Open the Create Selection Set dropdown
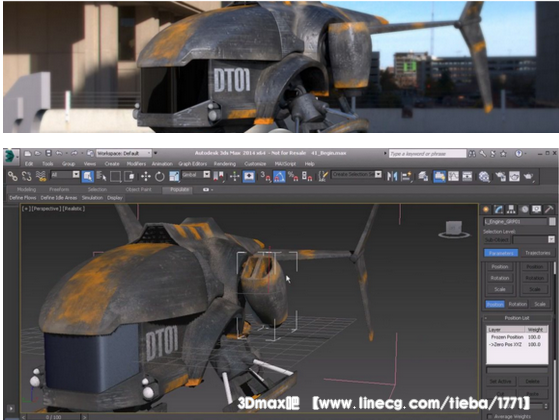 (357, 174)
